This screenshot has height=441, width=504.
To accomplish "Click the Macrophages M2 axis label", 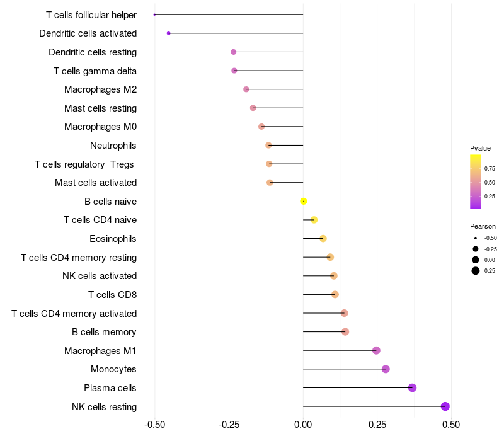I will click(101, 89).
